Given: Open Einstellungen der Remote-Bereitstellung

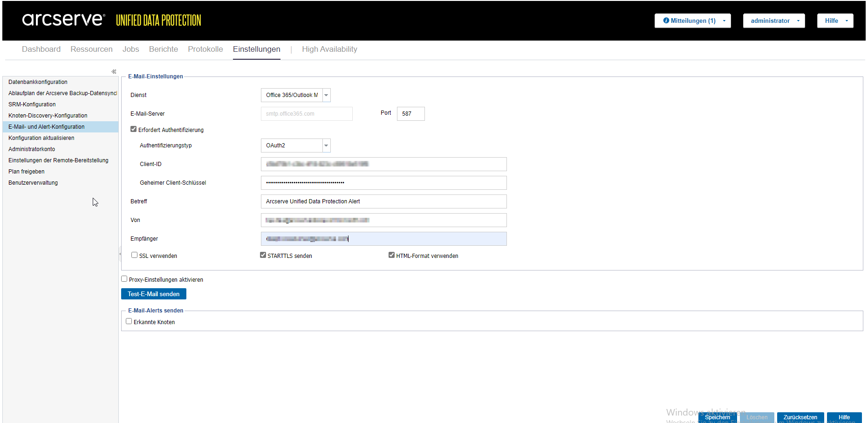Looking at the screenshot, I should point(61,160).
